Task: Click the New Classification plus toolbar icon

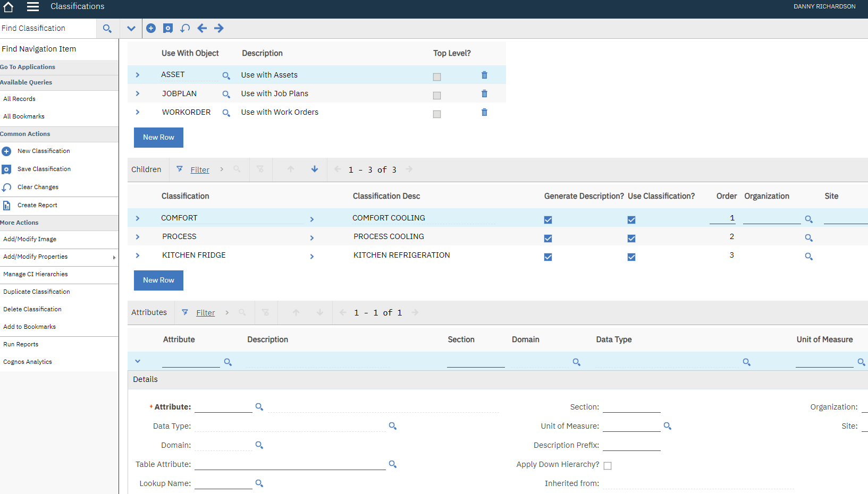Action: (151, 28)
